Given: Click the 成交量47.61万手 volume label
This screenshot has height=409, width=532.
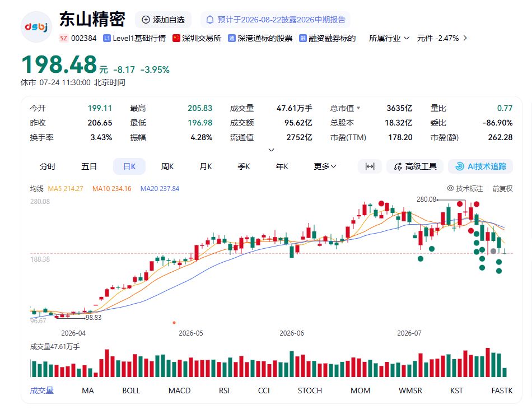Looking at the screenshot, I should click(55, 347).
